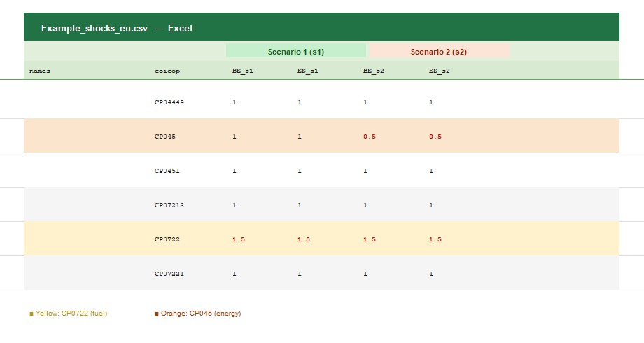
Task: Select the CP0451 cell
Action: (x=167, y=171)
